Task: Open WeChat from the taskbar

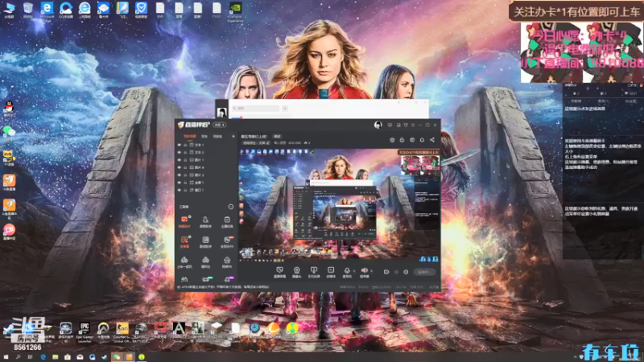Action: click(117, 357)
